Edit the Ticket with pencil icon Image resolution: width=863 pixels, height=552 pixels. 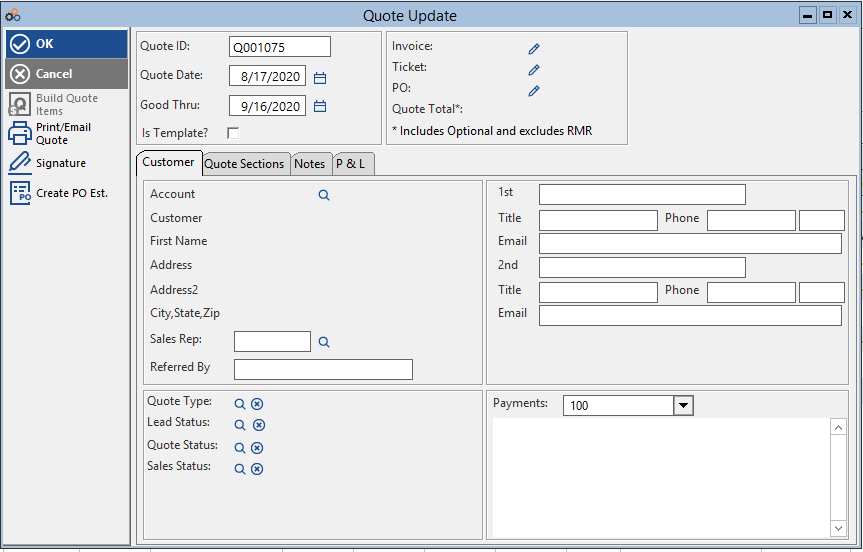tap(534, 70)
